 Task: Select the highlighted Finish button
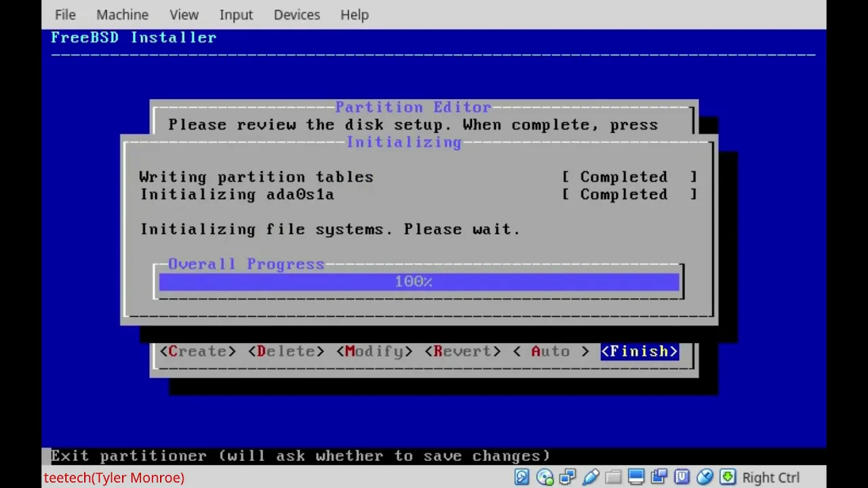click(639, 351)
